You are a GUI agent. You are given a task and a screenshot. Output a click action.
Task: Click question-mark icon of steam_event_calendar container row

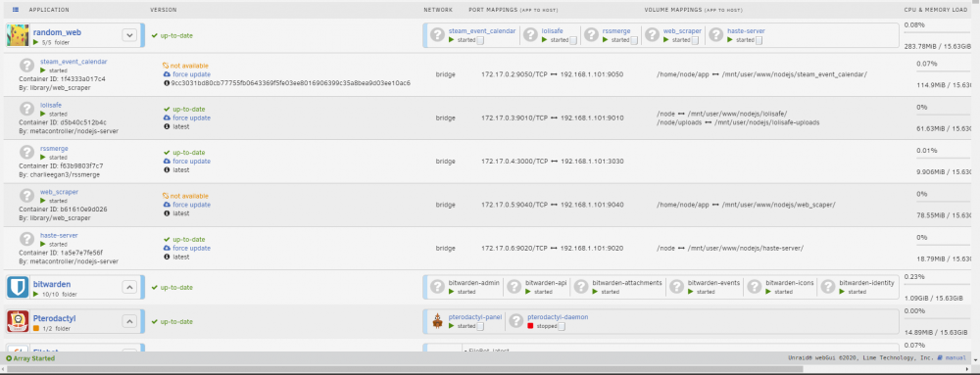(x=26, y=66)
